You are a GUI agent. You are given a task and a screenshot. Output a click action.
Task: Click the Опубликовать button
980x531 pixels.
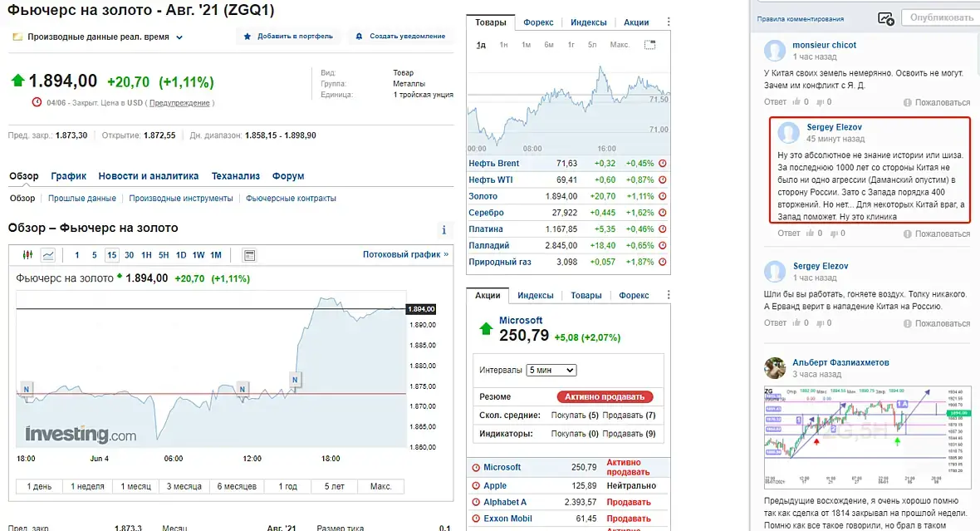[941, 17]
